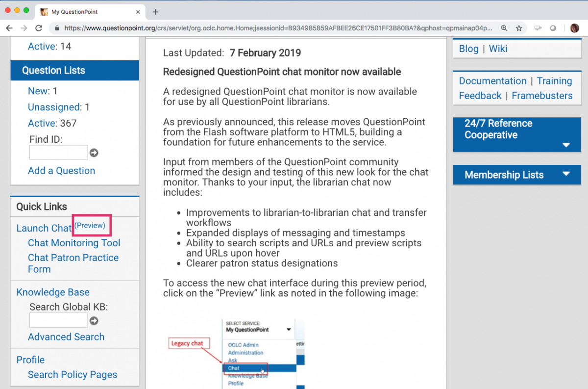Click the zoom magnifier icon in address bar
This screenshot has height=389, width=588.
pyautogui.click(x=504, y=28)
